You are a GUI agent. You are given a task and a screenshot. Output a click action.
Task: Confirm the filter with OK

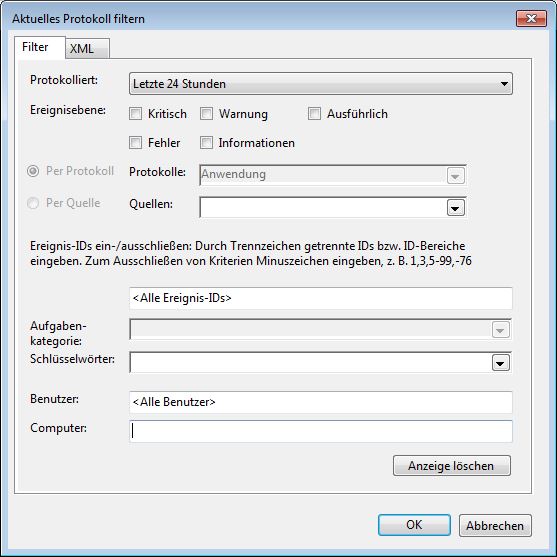click(x=414, y=525)
